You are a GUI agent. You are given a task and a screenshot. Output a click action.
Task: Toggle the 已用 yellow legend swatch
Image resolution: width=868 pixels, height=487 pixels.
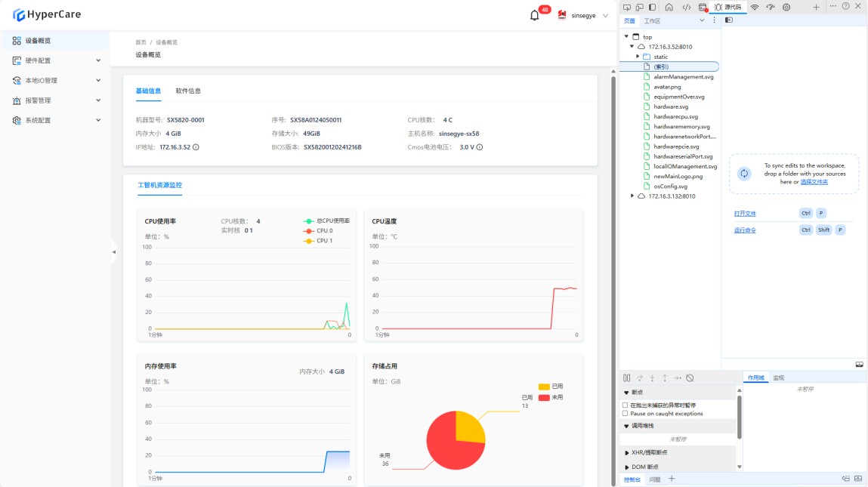pyautogui.click(x=544, y=387)
